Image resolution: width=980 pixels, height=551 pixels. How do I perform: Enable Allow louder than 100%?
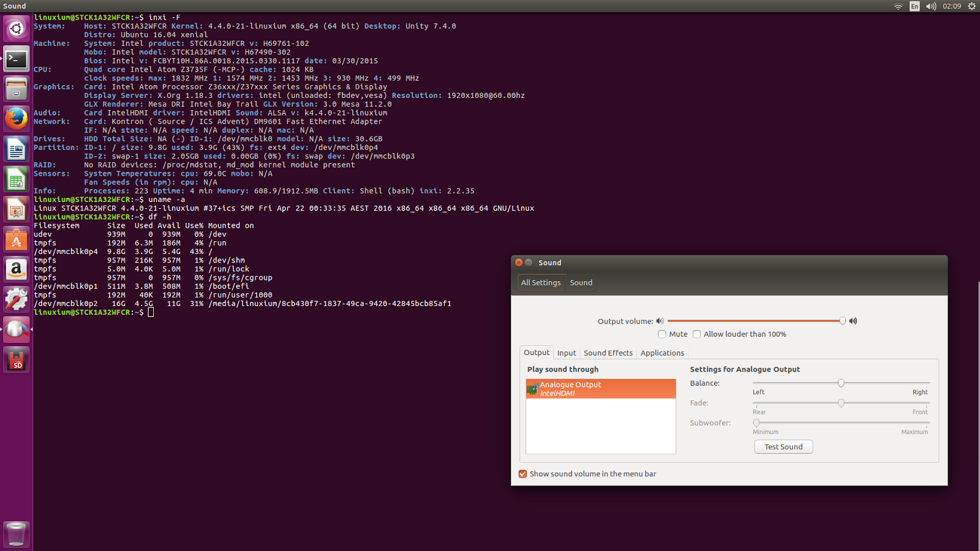[x=696, y=334]
